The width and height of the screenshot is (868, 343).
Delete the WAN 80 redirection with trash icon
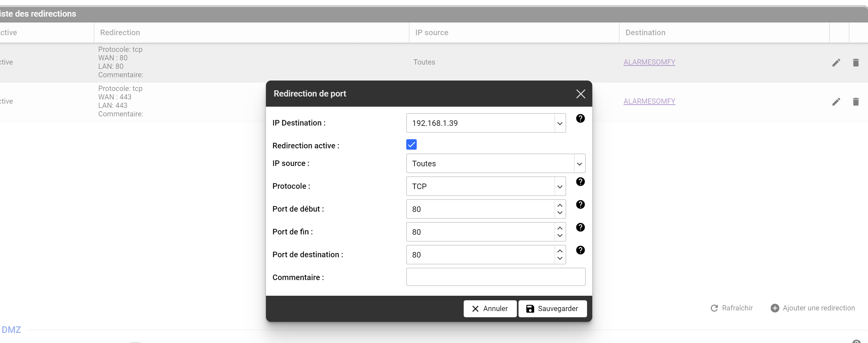pyautogui.click(x=856, y=63)
